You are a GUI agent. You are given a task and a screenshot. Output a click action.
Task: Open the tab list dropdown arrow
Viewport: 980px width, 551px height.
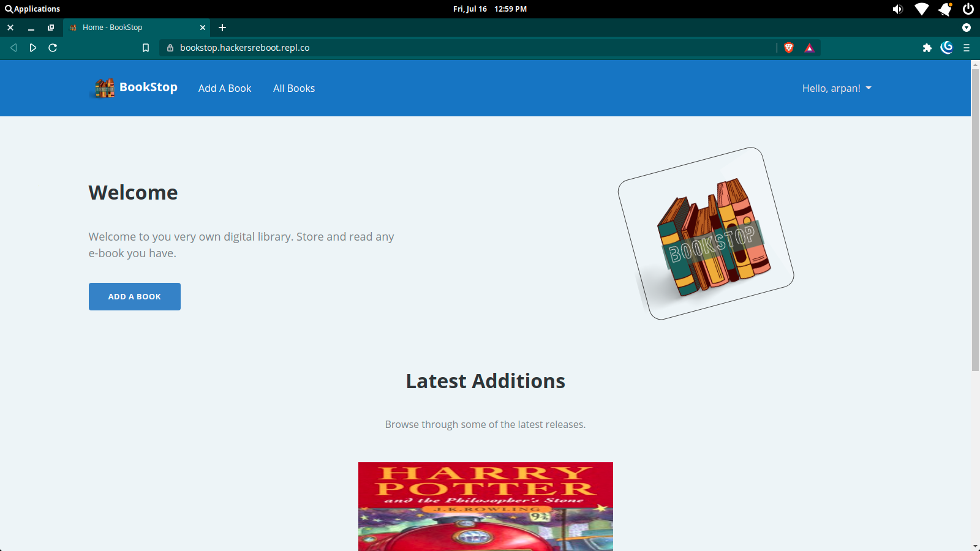(x=967, y=28)
